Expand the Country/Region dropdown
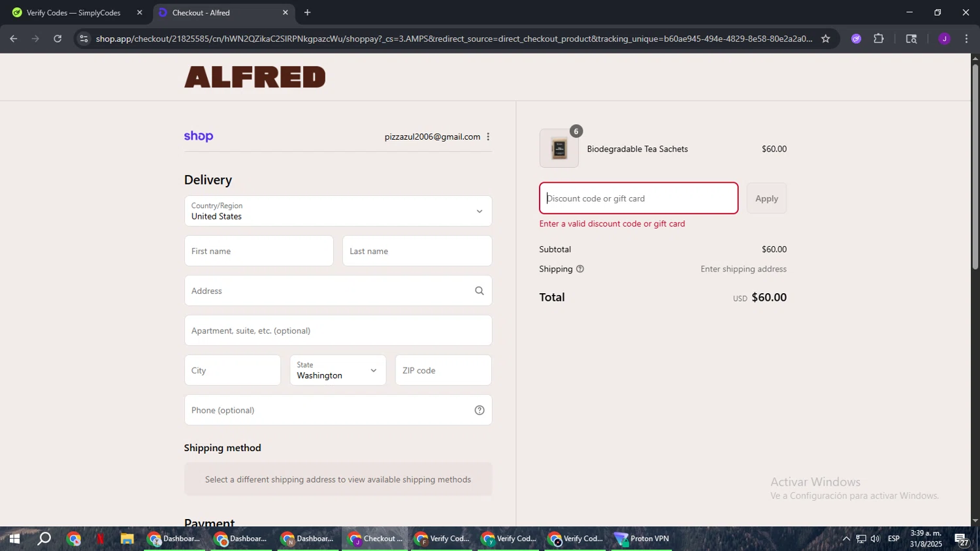 tap(338, 211)
